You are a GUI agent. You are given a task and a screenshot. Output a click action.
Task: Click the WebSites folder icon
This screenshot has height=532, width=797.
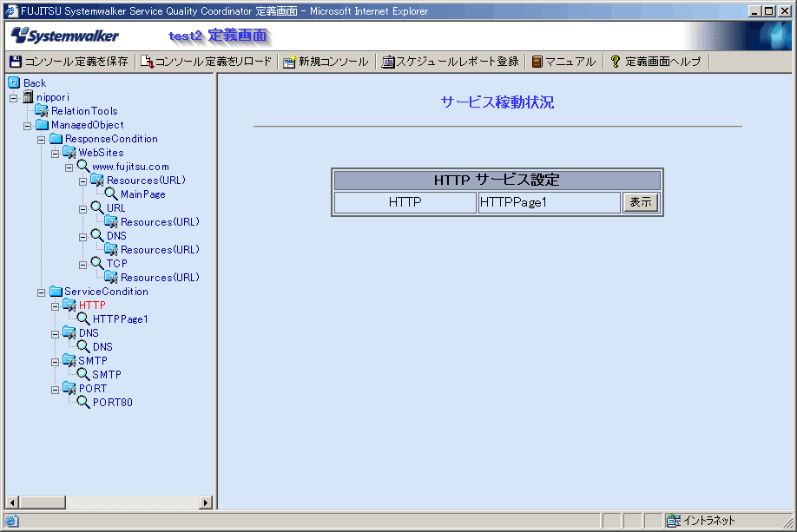click(69, 152)
